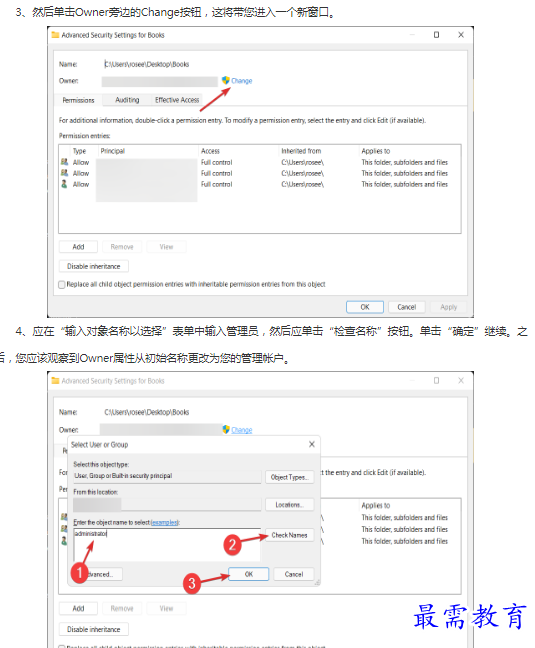Screen dimensions: 535x648
Task: Click the shield icon beside bottom Change link
Action: [226, 429]
